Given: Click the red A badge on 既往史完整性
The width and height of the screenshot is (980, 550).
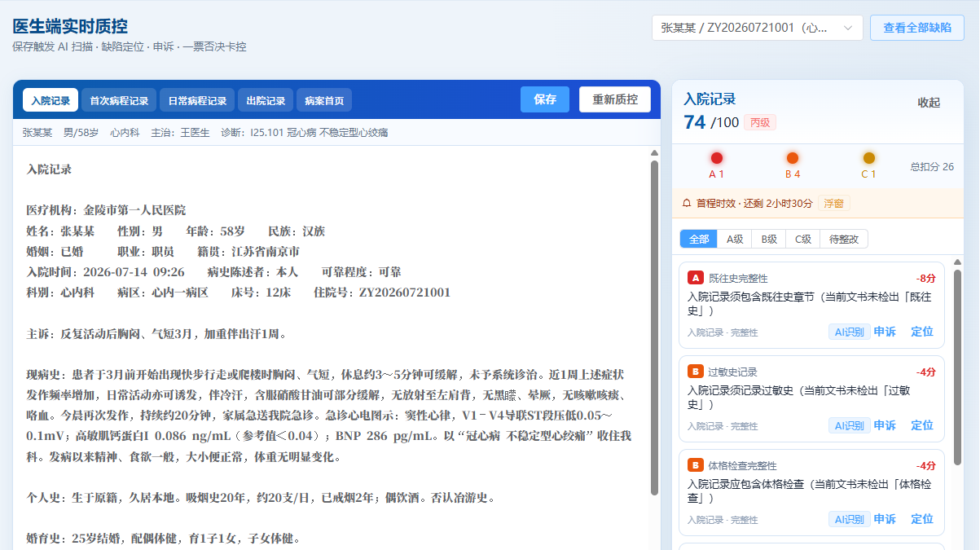Looking at the screenshot, I should coord(696,278).
